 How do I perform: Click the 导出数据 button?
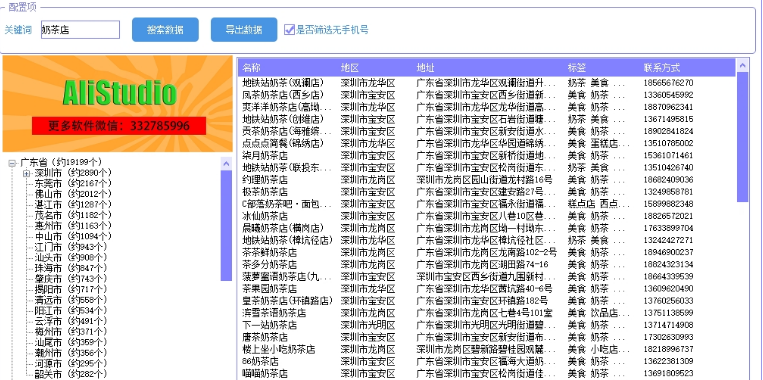pos(244,30)
